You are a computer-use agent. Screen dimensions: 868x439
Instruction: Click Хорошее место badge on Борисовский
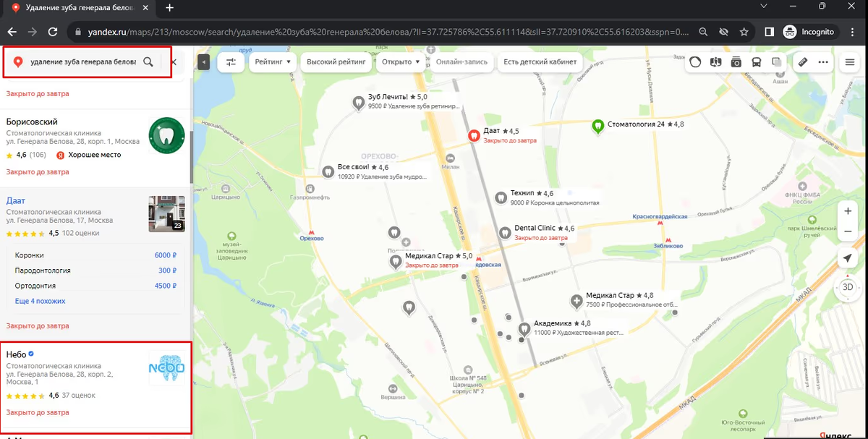(88, 155)
